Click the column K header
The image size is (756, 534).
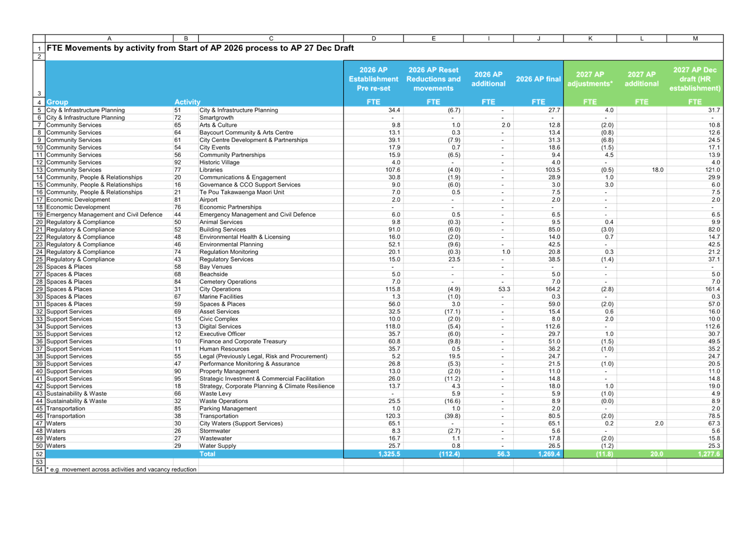(x=590, y=39)
